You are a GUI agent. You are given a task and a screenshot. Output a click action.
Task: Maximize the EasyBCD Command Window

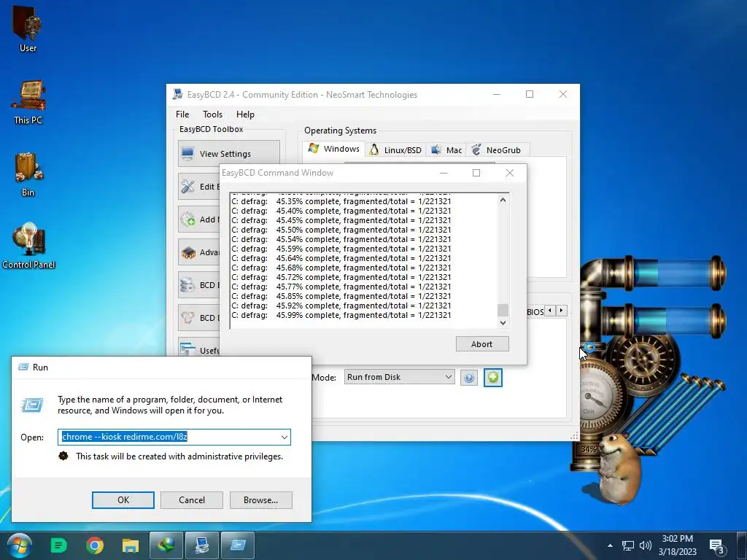point(476,173)
